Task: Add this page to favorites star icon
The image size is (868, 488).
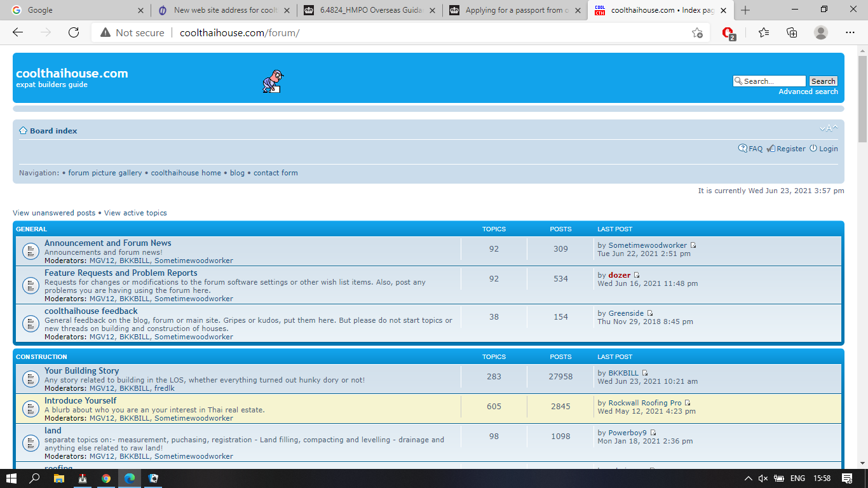Action: click(x=697, y=32)
